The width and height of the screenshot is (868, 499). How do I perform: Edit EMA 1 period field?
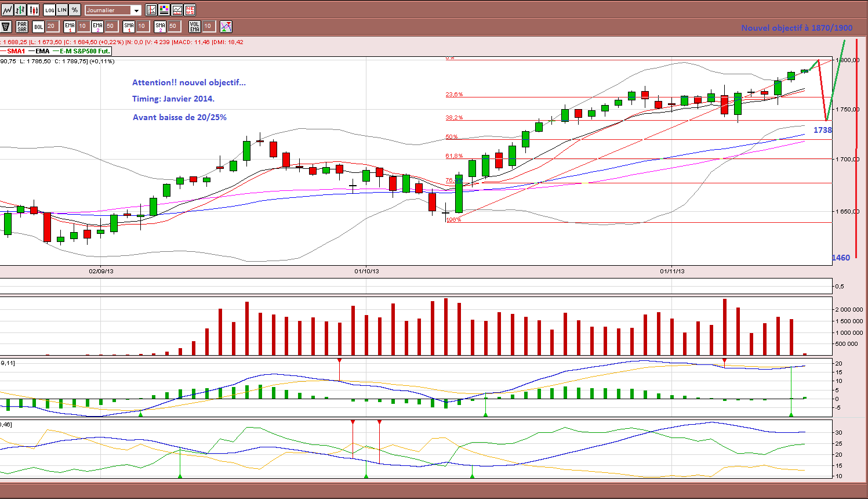(x=83, y=26)
